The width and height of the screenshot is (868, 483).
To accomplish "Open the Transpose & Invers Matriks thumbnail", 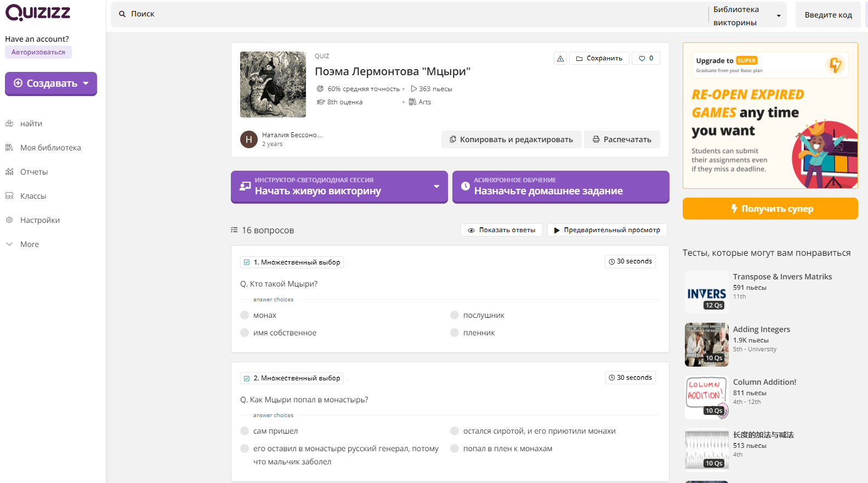I will [706, 291].
